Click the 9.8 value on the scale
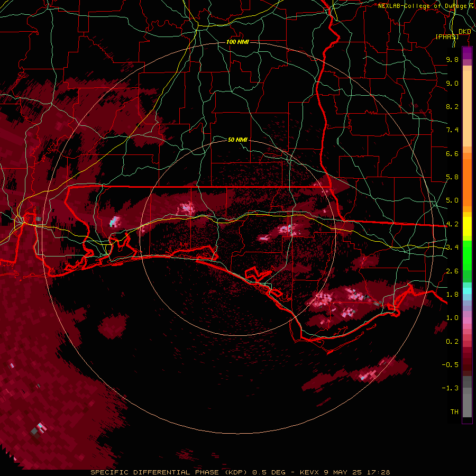The height and width of the screenshot is (476, 476). coord(452,59)
